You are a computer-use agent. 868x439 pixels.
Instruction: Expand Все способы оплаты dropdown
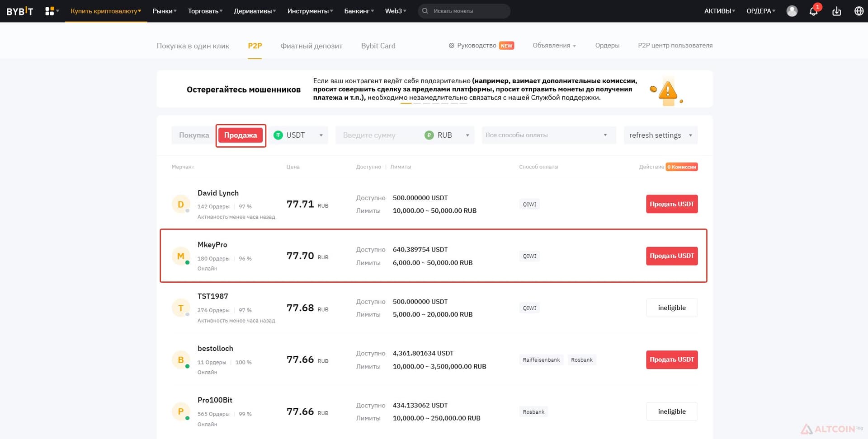click(549, 135)
